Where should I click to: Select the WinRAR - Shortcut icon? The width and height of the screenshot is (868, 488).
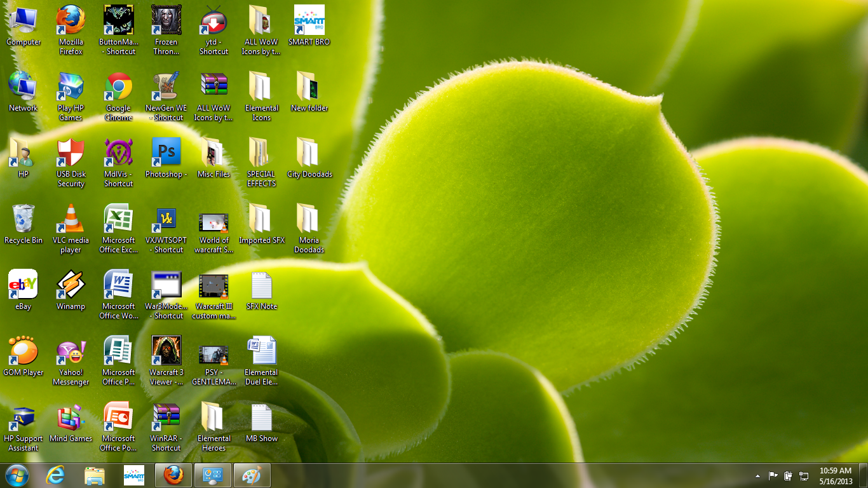pos(166,426)
